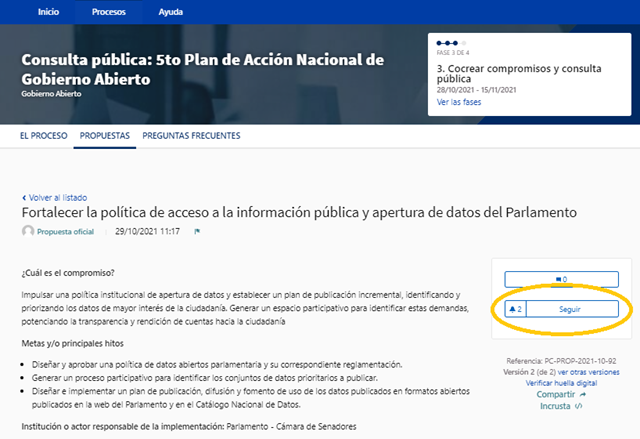Go to the Procesos menu item
The image size is (640, 439).
(x=109, y=12)
